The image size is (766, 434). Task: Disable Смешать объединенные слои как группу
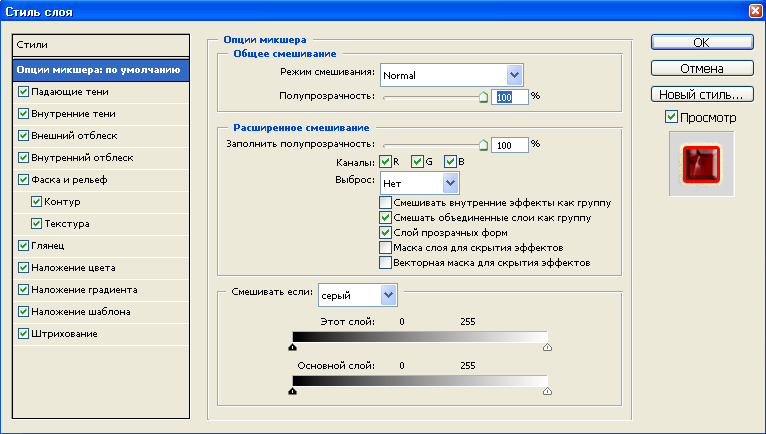click(x=385, y=217)
